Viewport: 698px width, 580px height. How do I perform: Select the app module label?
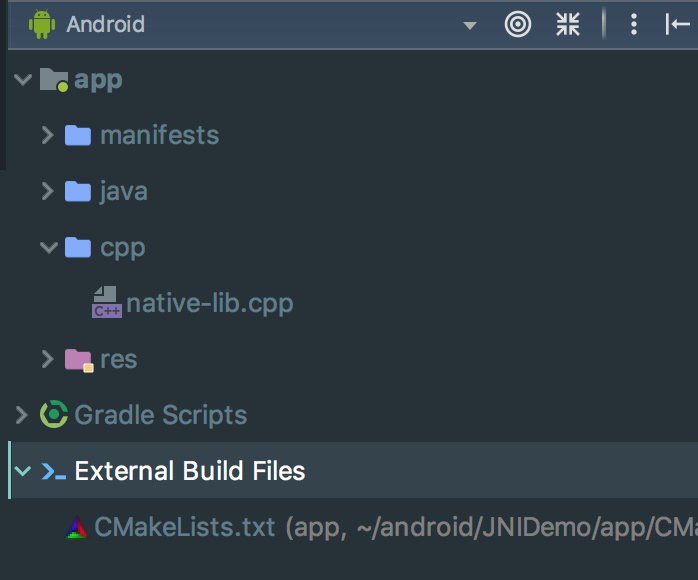[x=98, y=81]
